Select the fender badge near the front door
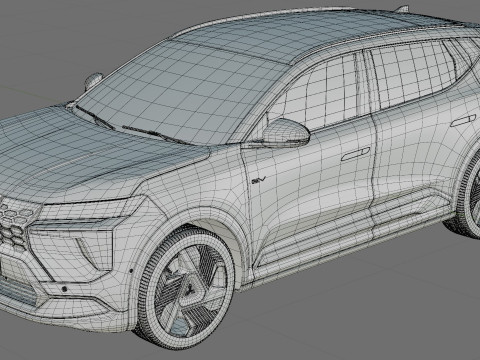This screenshot has height=360, width=480. [x=259, y=180]
